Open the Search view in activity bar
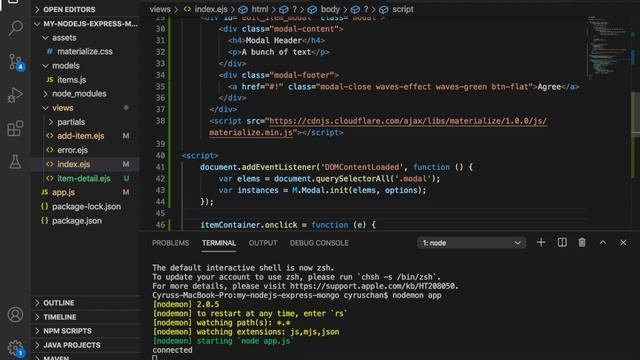 coord(15,28)
